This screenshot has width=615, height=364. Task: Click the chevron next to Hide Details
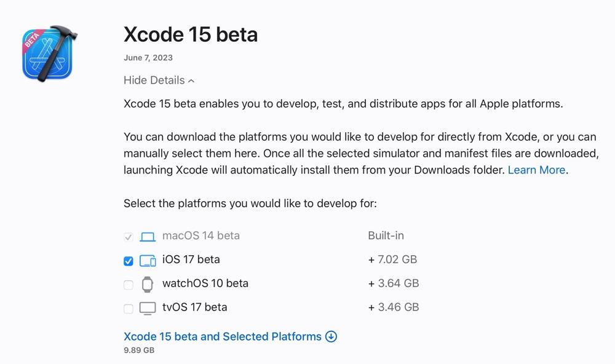[x=189, y=80]
